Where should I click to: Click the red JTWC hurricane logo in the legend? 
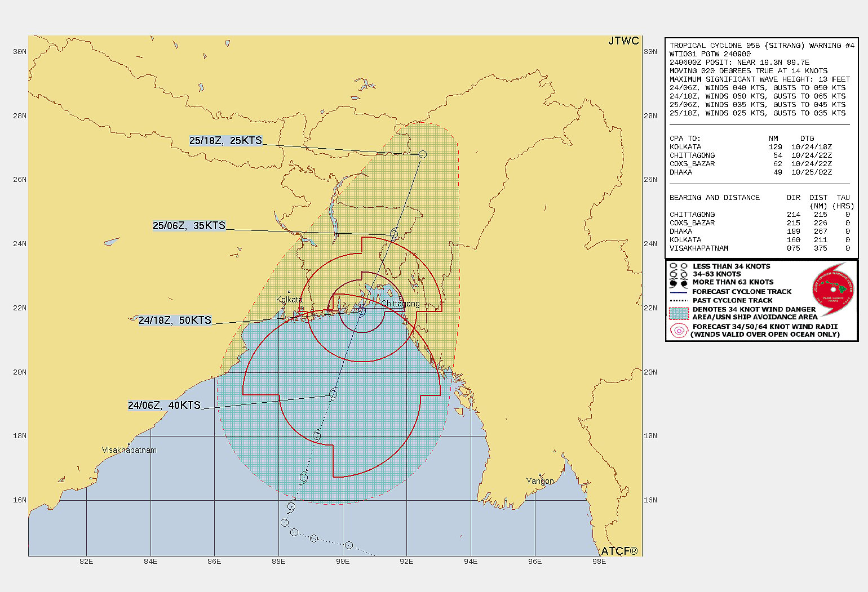[x=833, y=290]
